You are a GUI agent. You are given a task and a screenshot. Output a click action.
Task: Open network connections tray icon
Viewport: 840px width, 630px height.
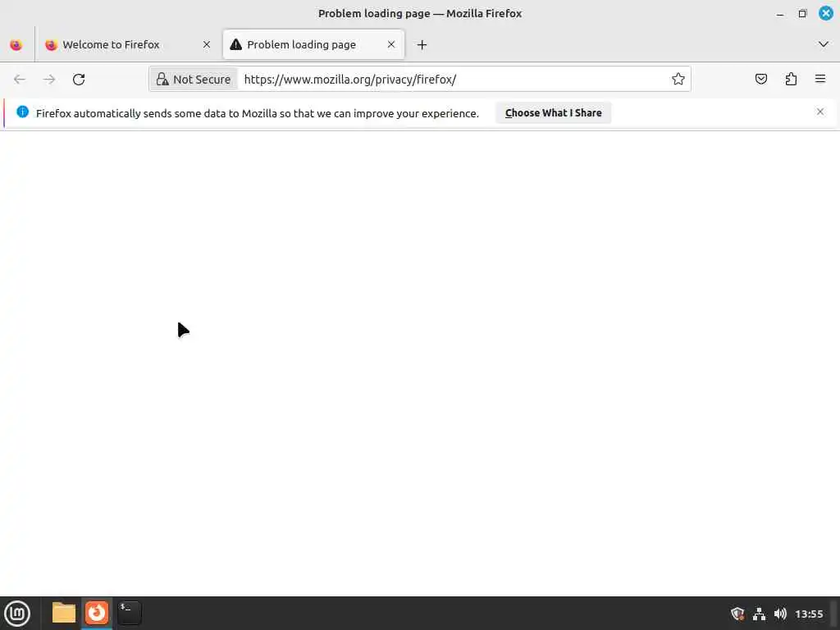click(759, 614)
